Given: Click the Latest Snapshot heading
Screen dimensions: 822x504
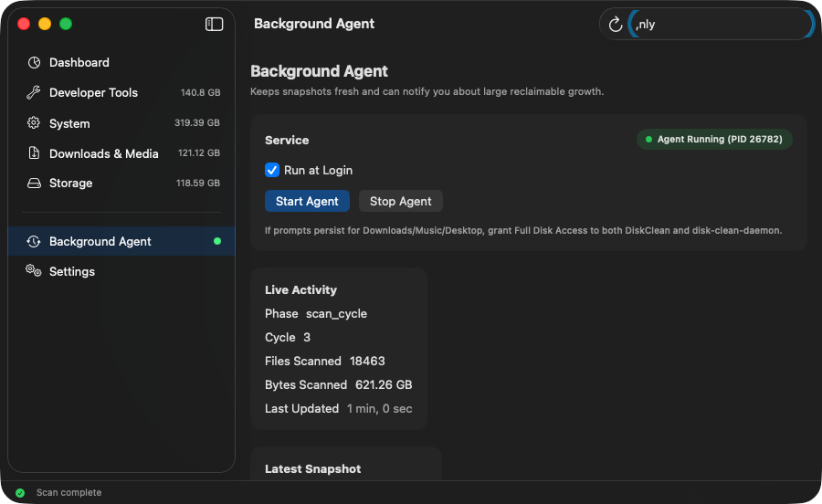Looking at the screenshot, I should click(x=313, y=469).
